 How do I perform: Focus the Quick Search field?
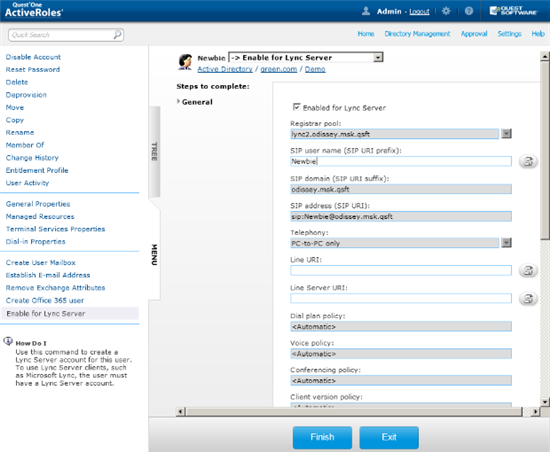pos(66,35)
